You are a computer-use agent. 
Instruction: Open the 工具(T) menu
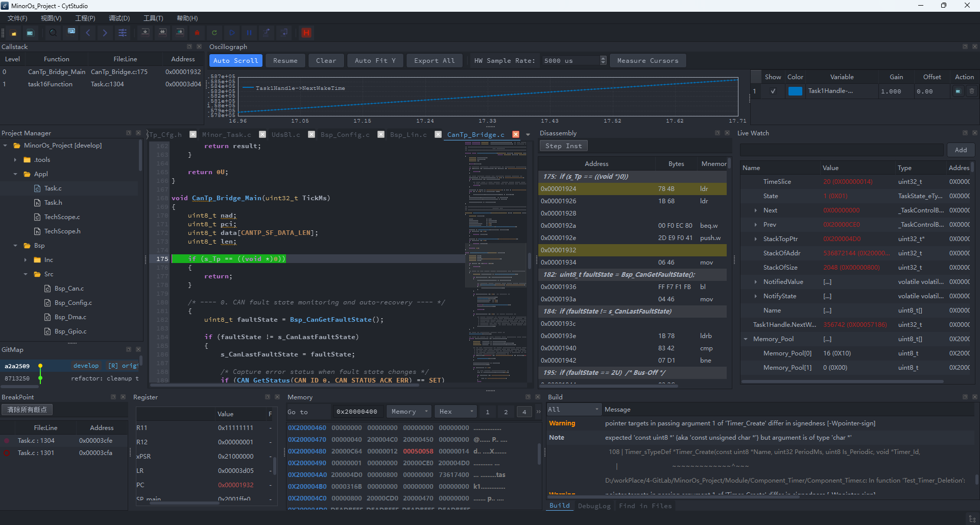[x=153, y=18]
